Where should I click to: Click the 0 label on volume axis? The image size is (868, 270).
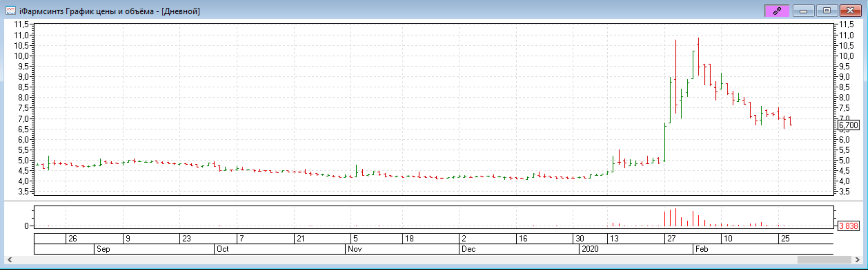[26, 226]
